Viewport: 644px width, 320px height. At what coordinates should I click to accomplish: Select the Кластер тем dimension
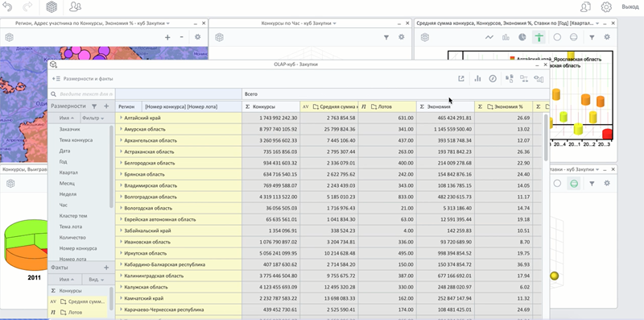tap(73, 215)
